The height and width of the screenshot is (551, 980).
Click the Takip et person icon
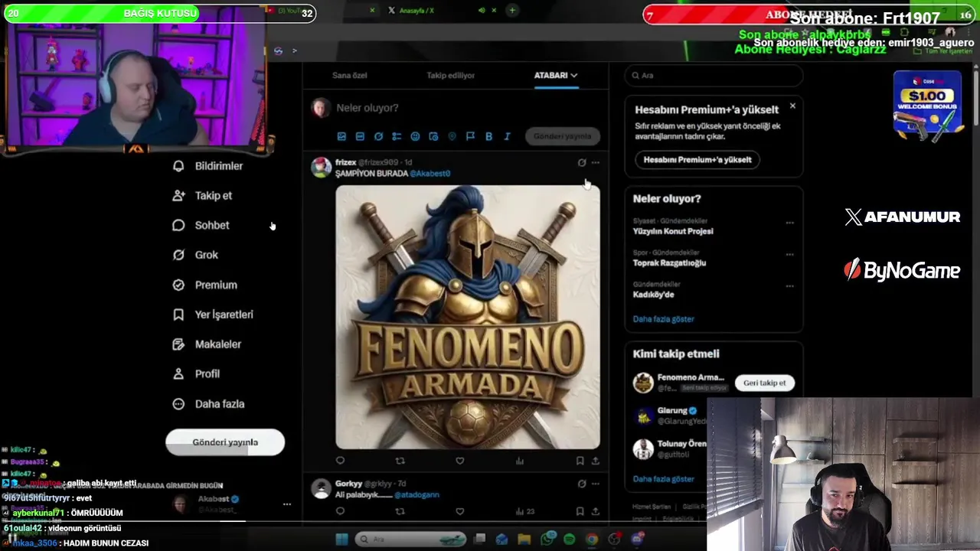pyautogui.click(x=178, y=196)
